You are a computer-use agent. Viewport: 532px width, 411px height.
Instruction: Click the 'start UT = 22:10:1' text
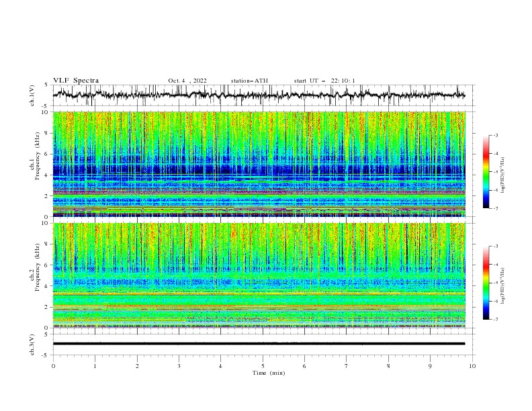[x=324, y=81]
